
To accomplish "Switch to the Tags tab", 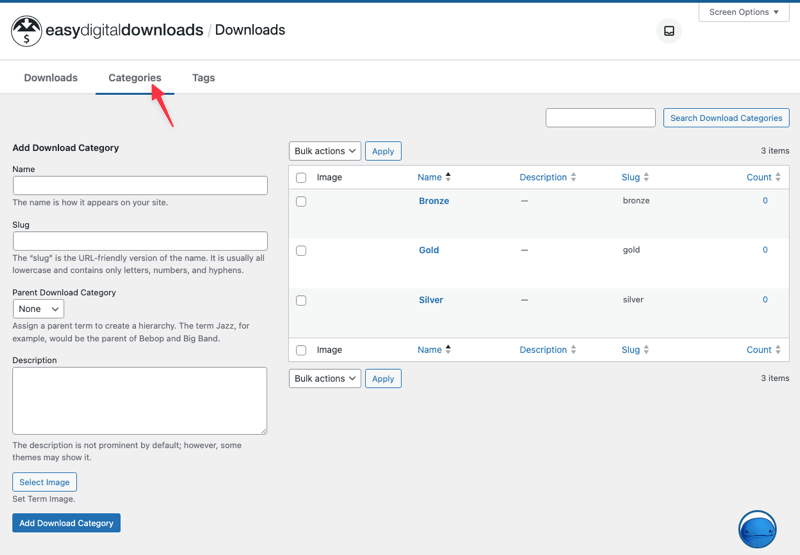I will point(203,78).
